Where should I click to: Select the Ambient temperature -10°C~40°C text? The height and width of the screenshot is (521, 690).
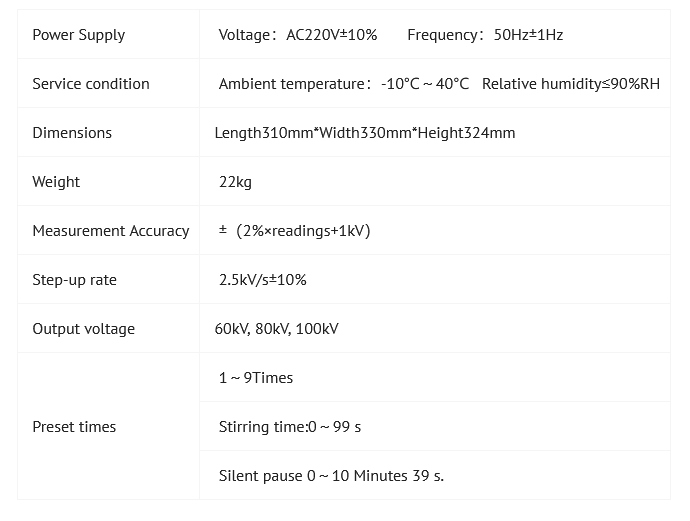coord(343,84)
